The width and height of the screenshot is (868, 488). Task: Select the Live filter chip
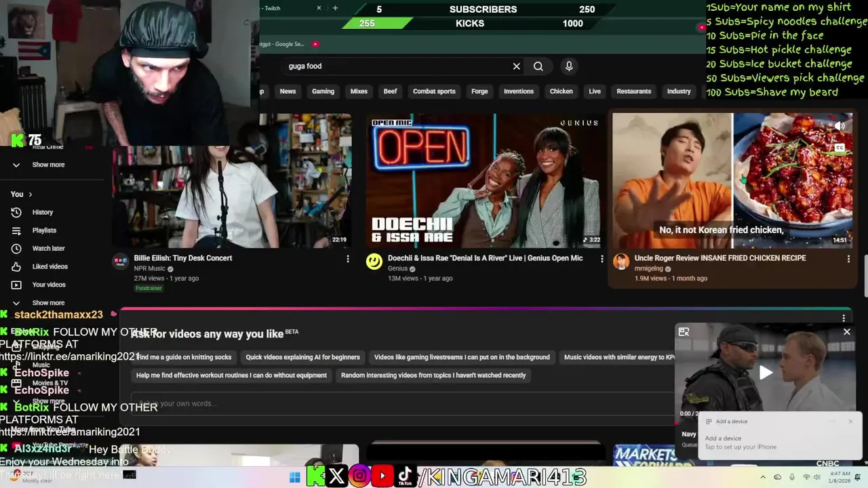(595, 91)
